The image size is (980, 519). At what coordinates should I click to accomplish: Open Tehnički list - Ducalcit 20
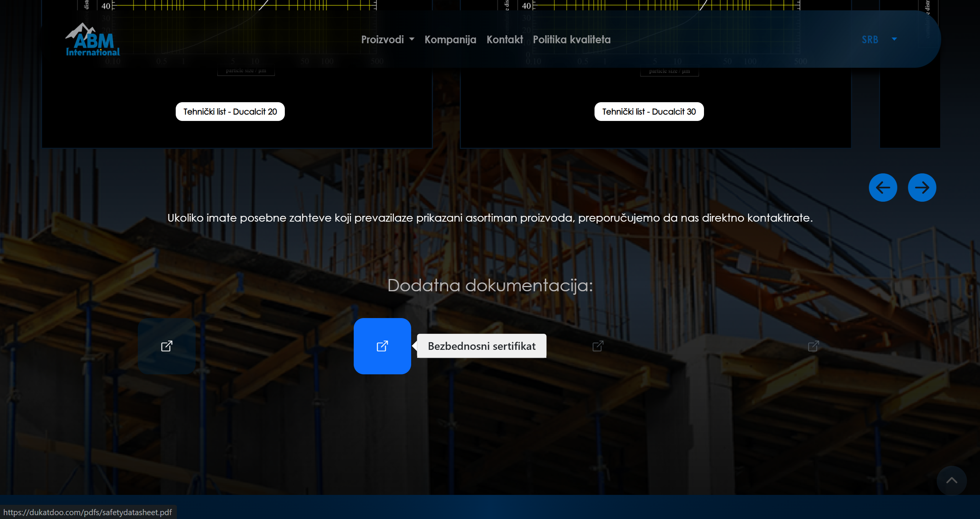(230, 112)
